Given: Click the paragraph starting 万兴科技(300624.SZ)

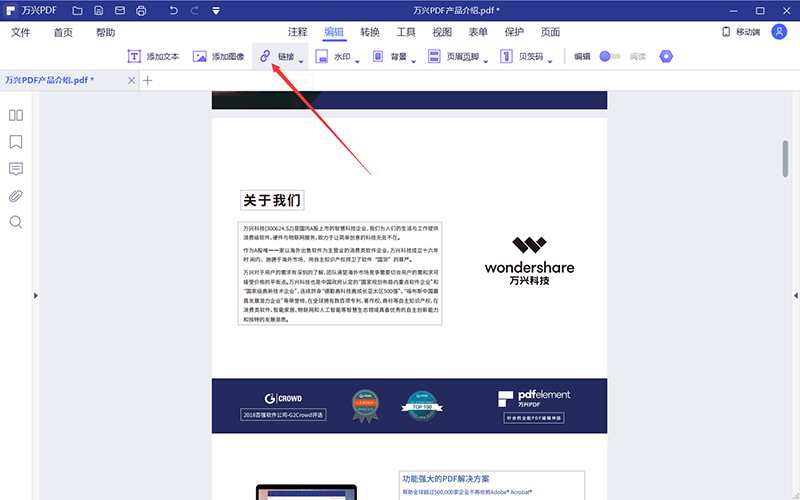Looking at the screenshot, I should coord(340,233).
